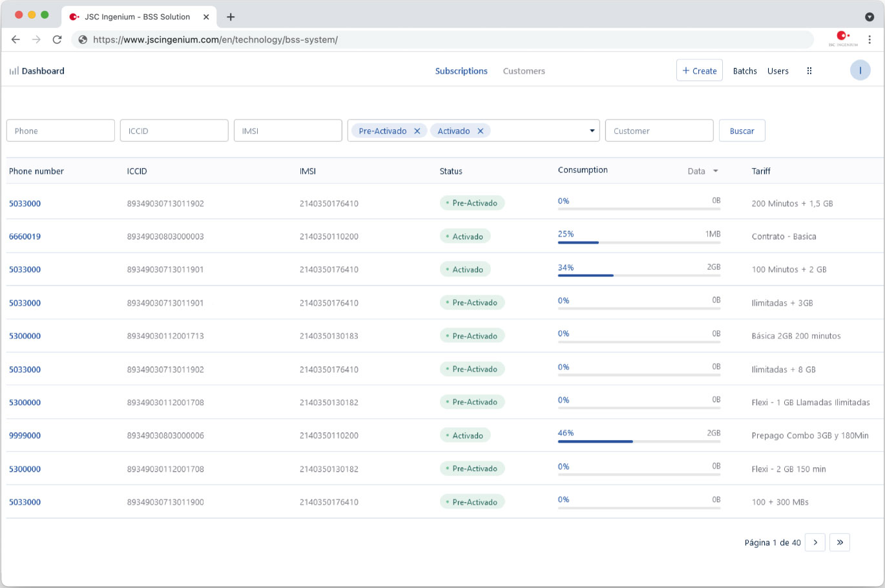Open the user avatar menu

pos(860,70)
